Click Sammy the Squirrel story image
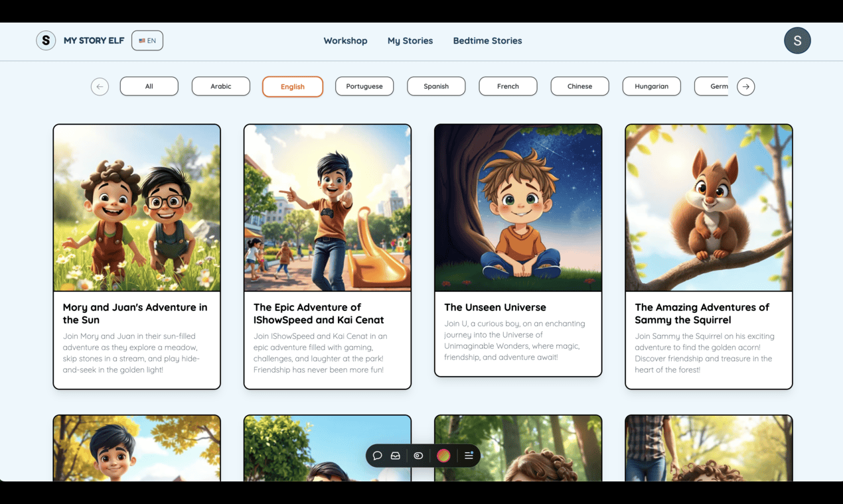The width and height of the screenshot is (843, 504). (x=708, y=208)
